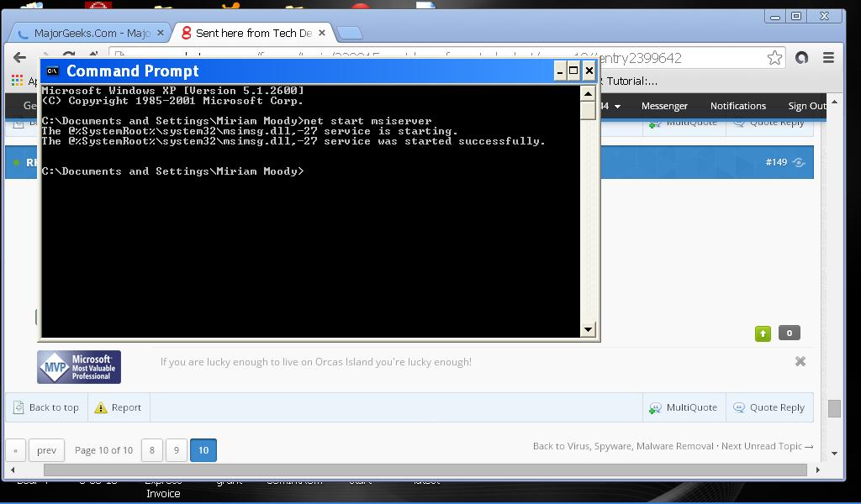Click the lower MultiQuote button

[x=684, y=407]
